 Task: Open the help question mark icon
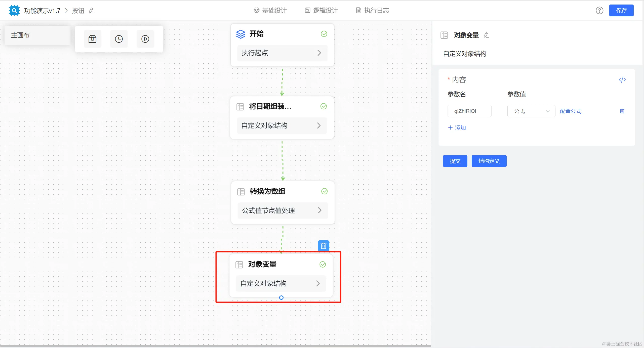pos(599,11)
